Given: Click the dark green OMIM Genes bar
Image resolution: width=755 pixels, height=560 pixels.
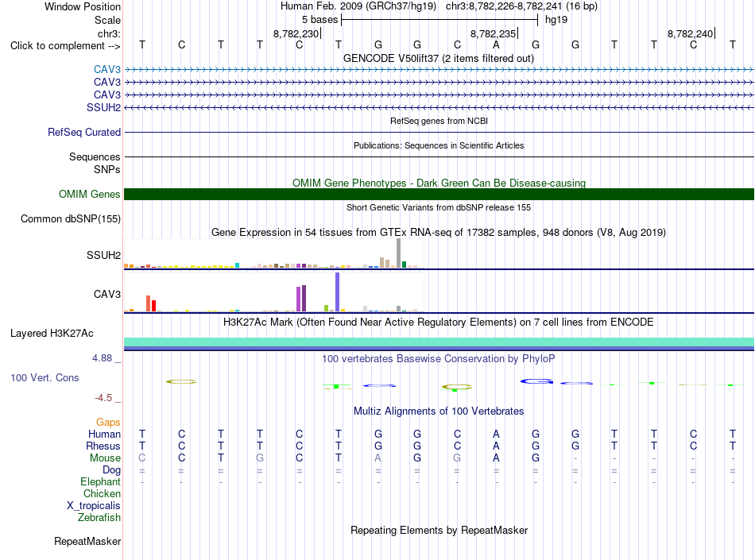Looking at the screenshot, I should (x=439, y=194).
